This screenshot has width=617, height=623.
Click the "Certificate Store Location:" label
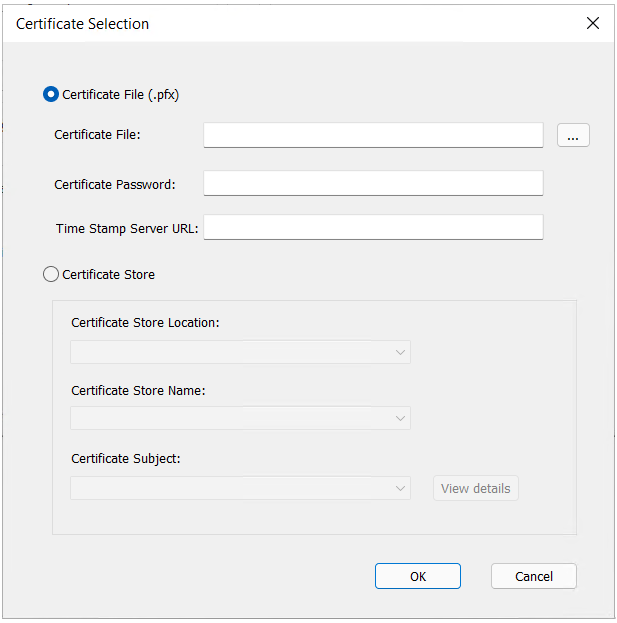[146, 323]
